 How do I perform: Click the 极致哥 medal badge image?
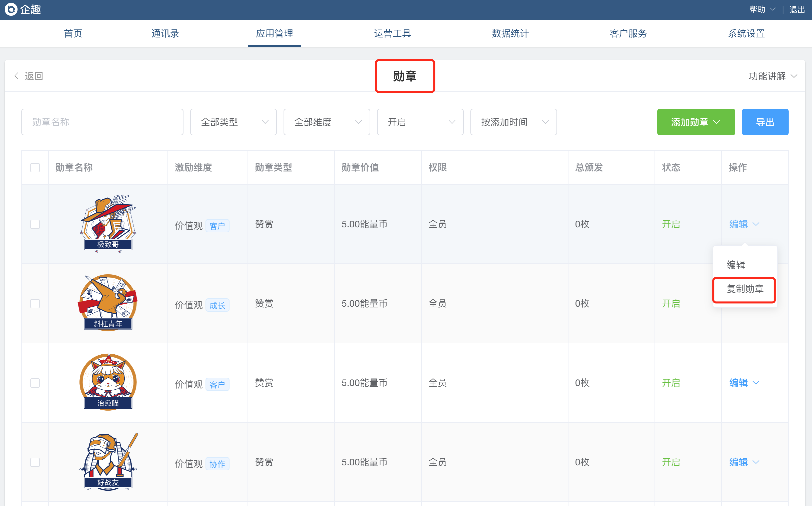tap(108, 223)
